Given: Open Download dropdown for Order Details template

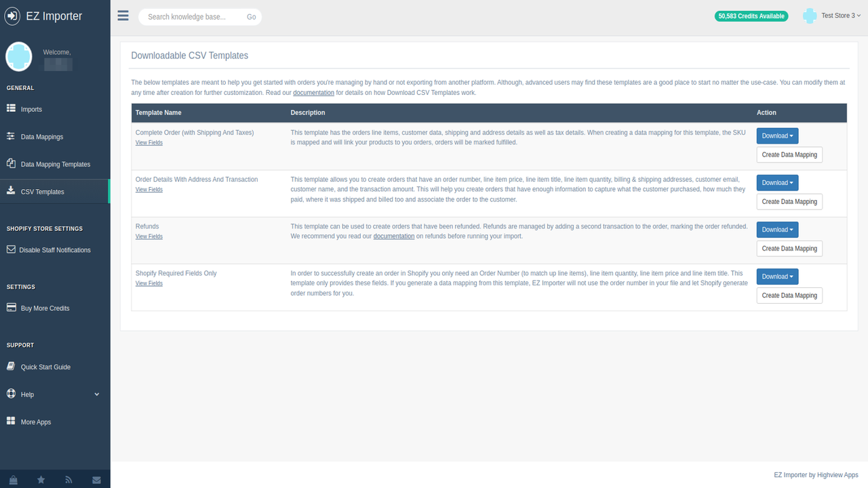Looking at the screenshot, I should coord(777,182).
